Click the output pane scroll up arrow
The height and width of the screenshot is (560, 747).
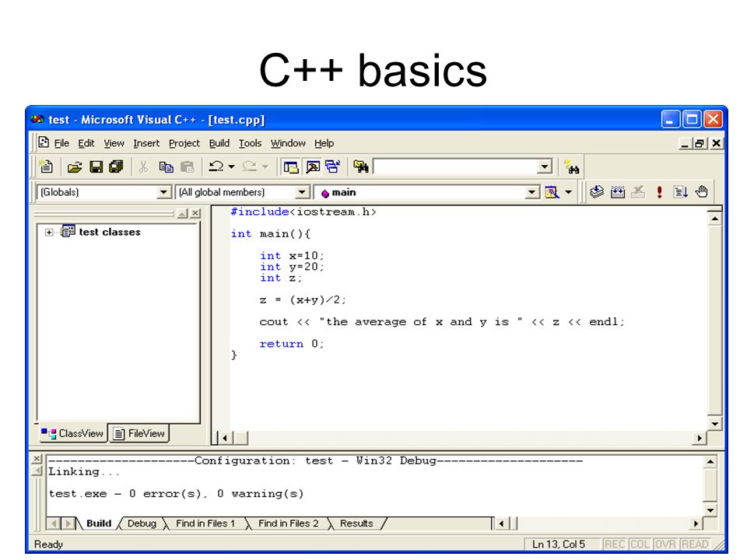coord(710,461)
